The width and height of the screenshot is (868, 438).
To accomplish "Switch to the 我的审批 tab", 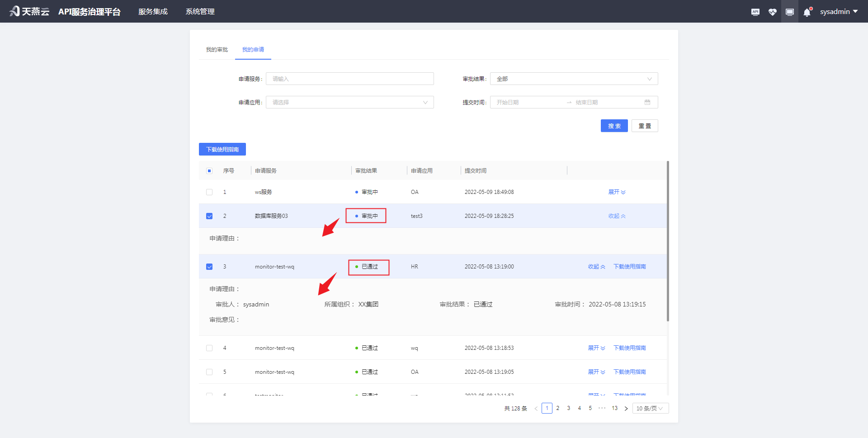I will [x=217, y=50].
